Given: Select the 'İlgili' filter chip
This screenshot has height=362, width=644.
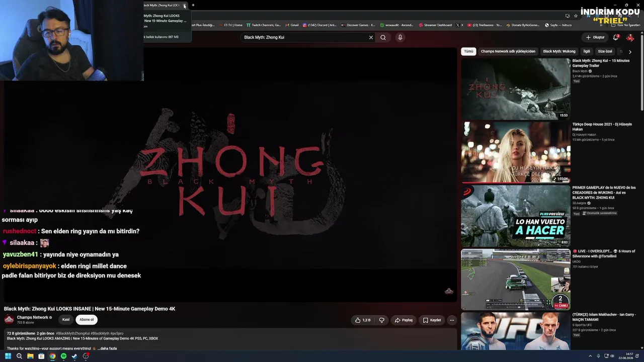Looking at the screenshot, I should 587,51.
